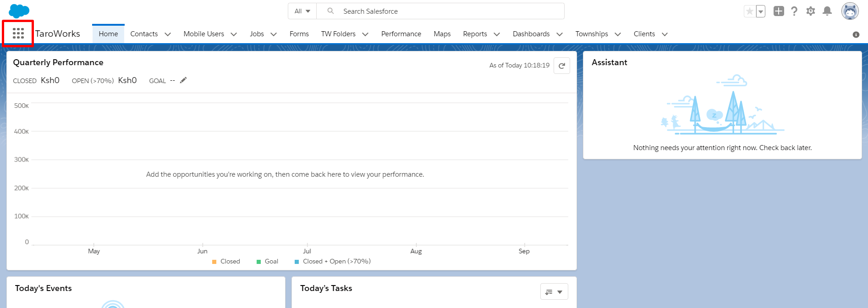Open the All search scope dropdown

click(302, 11)
